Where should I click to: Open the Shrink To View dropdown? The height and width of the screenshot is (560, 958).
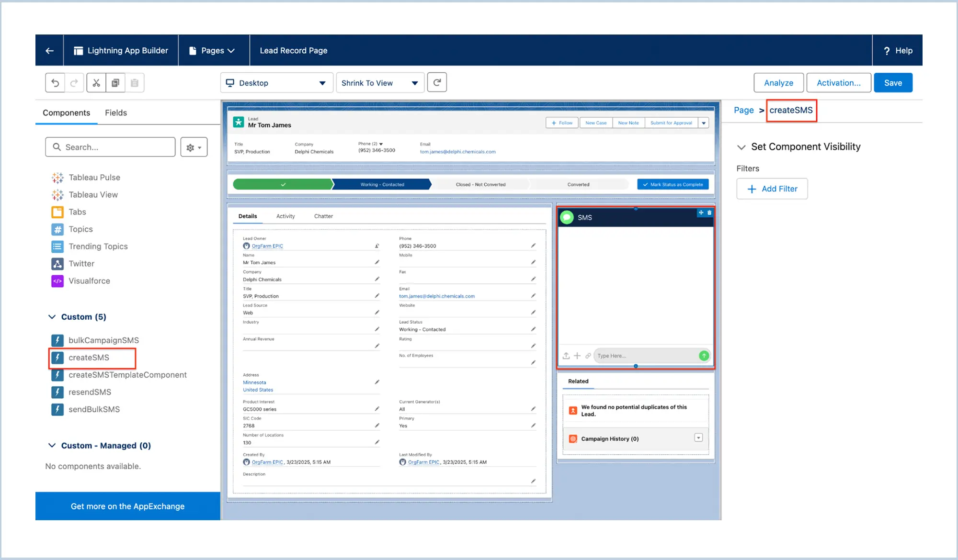coord(379,83)
